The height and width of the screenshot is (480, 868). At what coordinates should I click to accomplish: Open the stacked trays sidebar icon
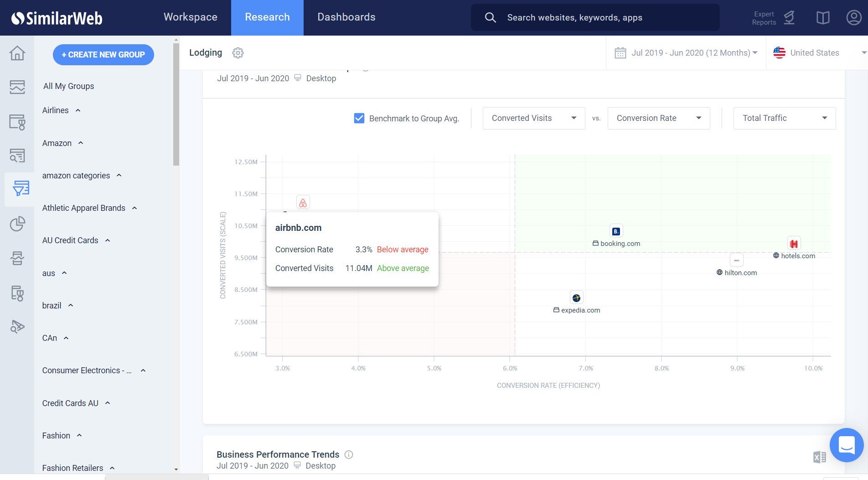click(17, 258)
